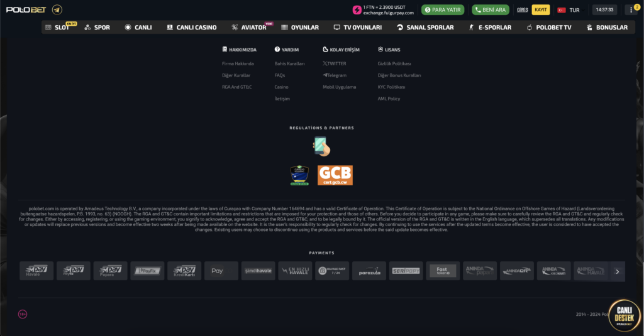The width and height of the screenshot is (644, 336).
Task: Open the Canlı Destek live support badge
Action: 624,315
